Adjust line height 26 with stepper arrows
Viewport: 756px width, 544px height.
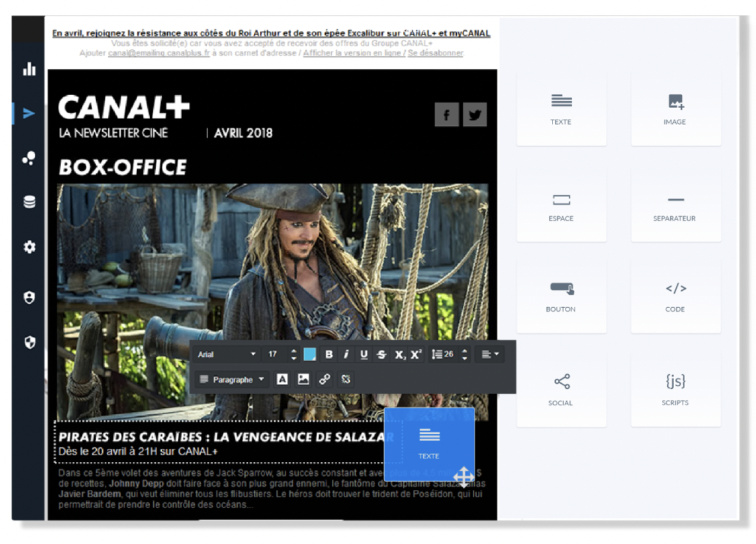coord(465,354)
